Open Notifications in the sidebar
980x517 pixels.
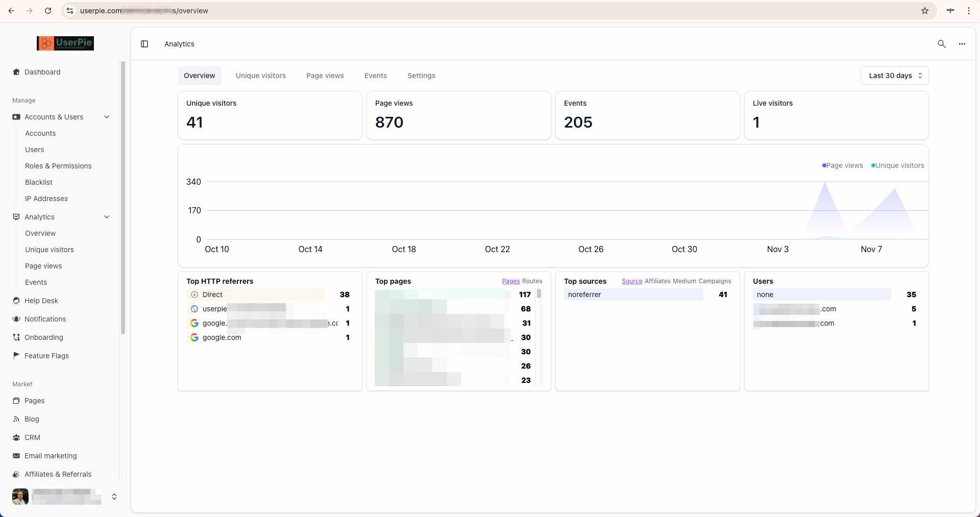click(x=45, y=319)
